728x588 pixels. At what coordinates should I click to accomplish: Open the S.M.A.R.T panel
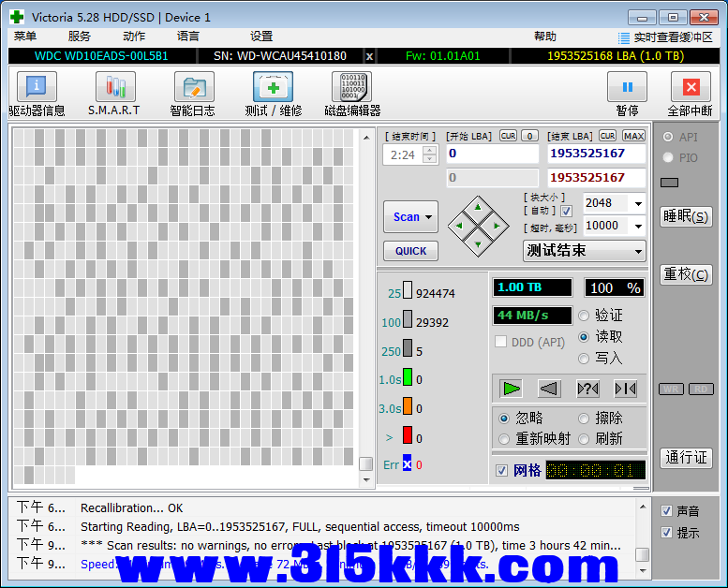114,88
